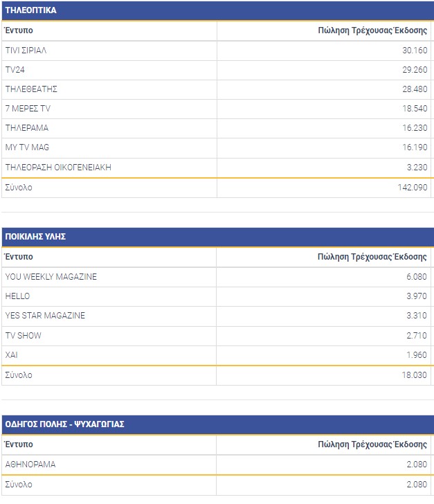434x504 pixels.
Task: Click the 30.160 sales figure
Action: [x=415, y=51]
